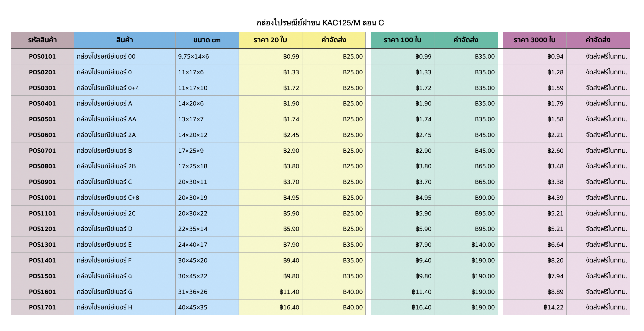Select the ราคา 3000 ใบ header cell

534,40
